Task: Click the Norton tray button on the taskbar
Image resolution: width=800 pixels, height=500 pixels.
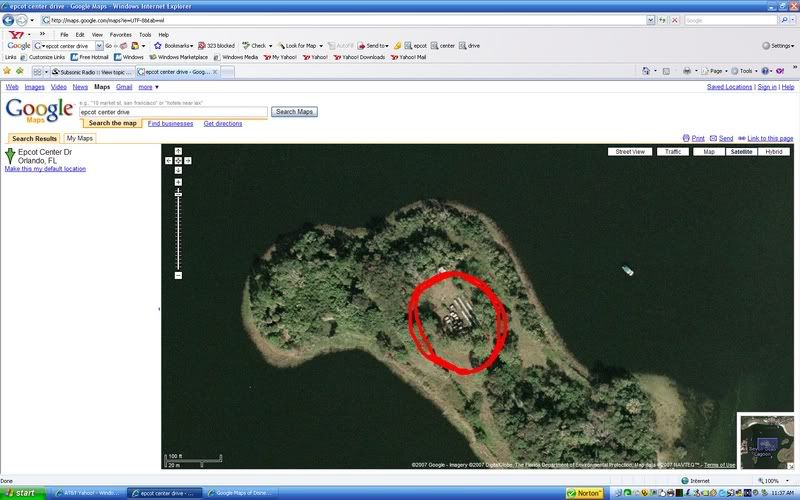Action: pyautogui.click(x=584, y=493)
